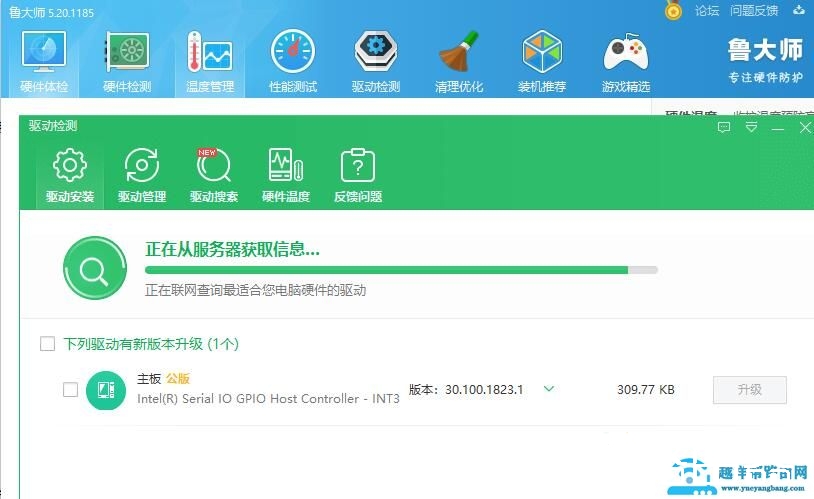Select 驱动安装 gear tab
This screenshot has width=814, height=499.
pyautogui.click(x=70, y=176)
